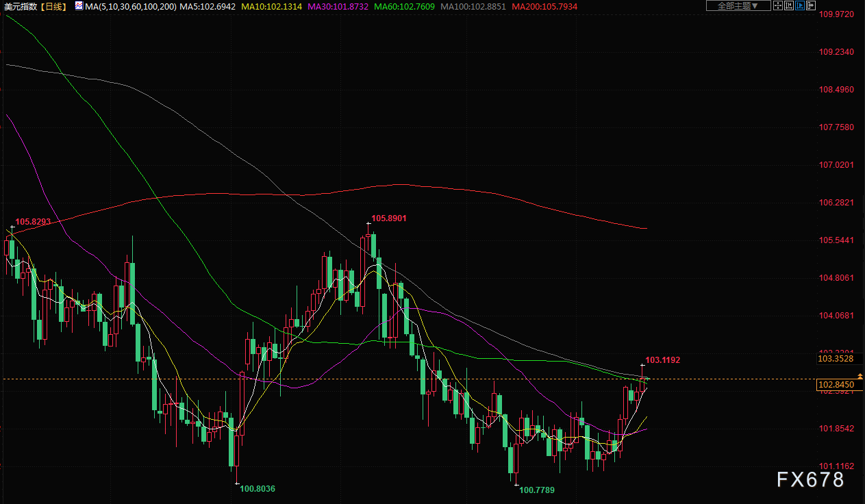Click 101.8542 on price axis
This screenshot has height=504, width=865.
837,429
